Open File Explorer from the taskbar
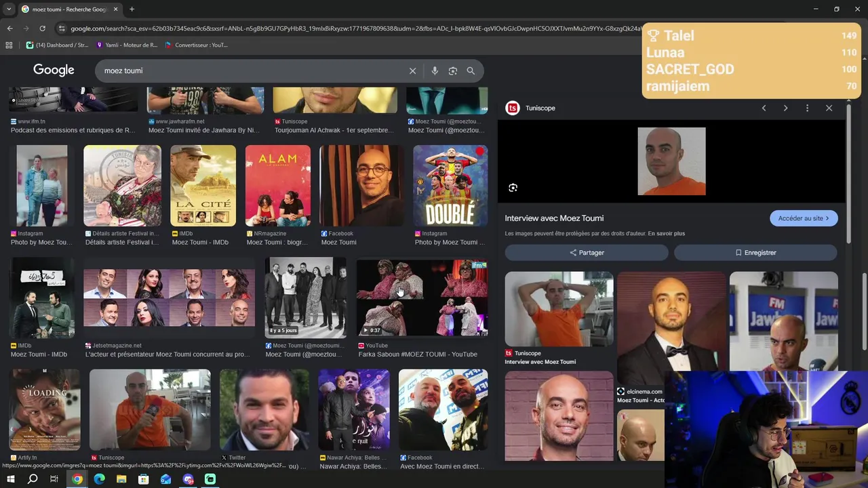The width and height of the screenshot is (868, 488). 121,479
